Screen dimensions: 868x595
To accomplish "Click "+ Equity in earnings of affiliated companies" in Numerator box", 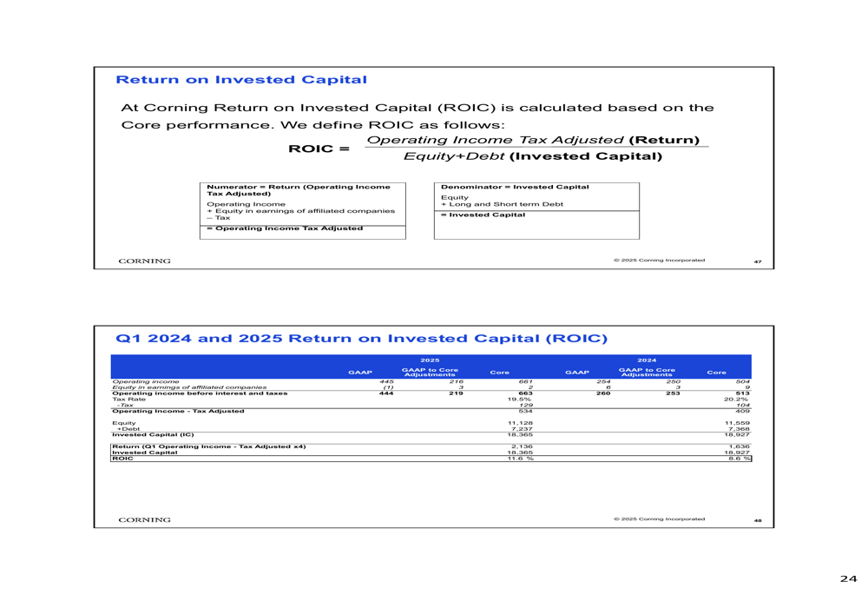I will point(300,211).
